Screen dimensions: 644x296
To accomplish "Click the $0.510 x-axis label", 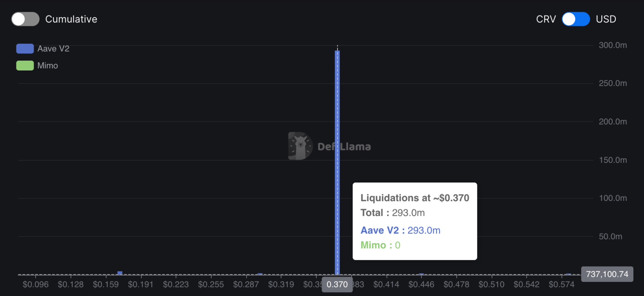I will click(492, 284).
